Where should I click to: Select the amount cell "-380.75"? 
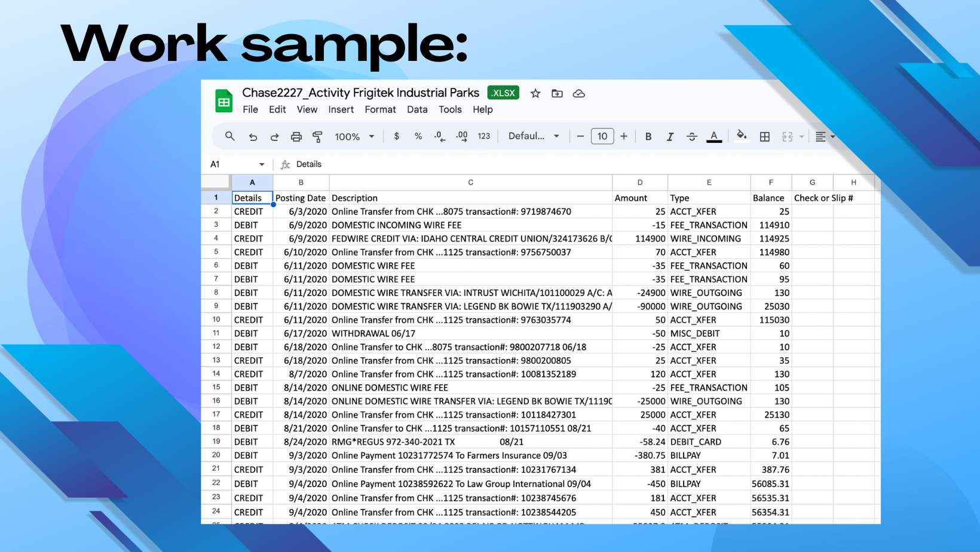[640, 455]
